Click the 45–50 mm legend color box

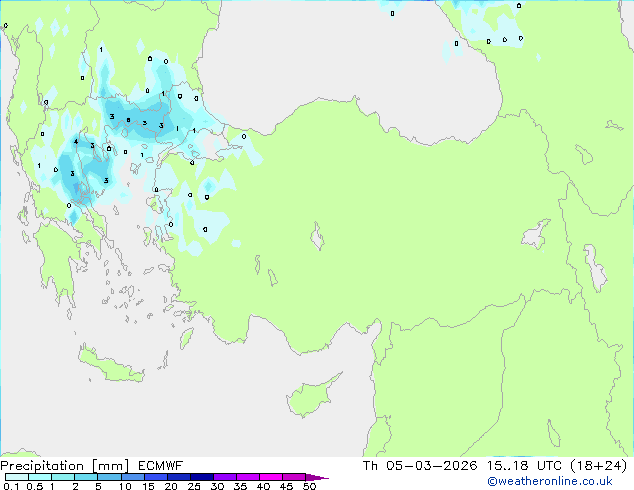point(294,477)
